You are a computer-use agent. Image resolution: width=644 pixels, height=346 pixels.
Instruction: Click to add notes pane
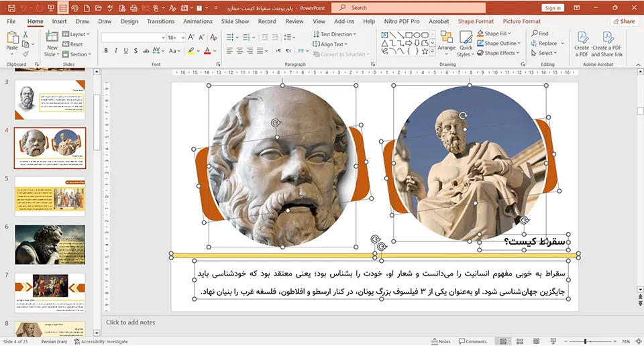pyautogui.click(x=131, y=322)
